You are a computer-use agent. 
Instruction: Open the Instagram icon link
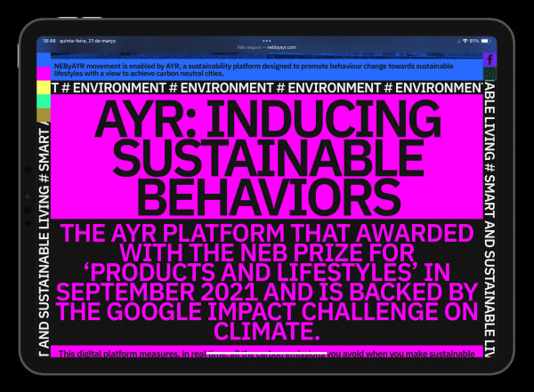490,74
